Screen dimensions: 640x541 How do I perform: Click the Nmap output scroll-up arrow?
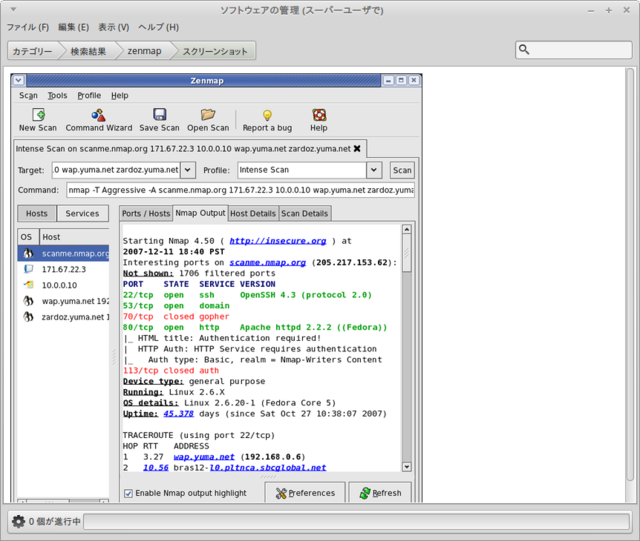click(407, 229)
